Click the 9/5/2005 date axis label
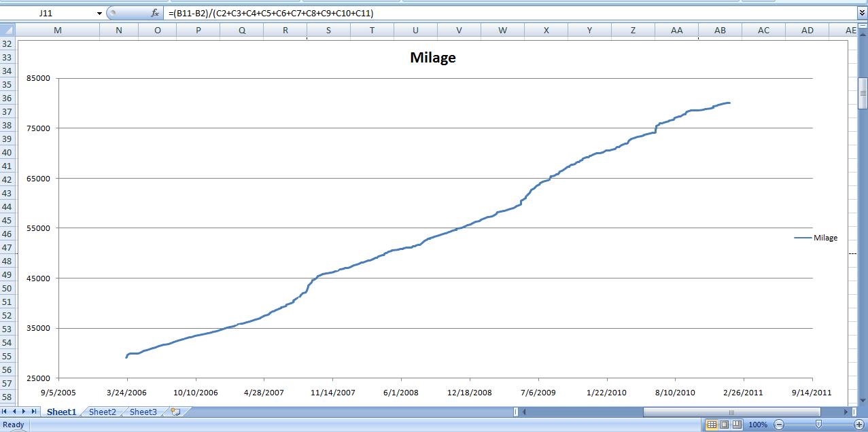 [x=58, y=393]
